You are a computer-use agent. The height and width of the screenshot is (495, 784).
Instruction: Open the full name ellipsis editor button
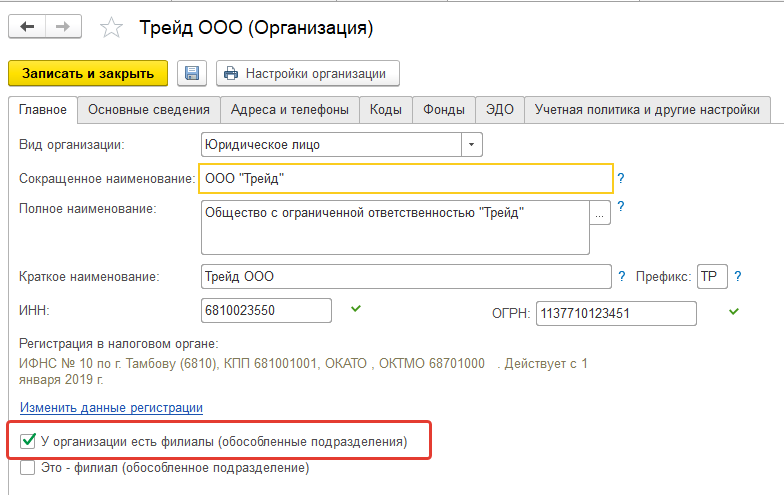click(600, 213)
